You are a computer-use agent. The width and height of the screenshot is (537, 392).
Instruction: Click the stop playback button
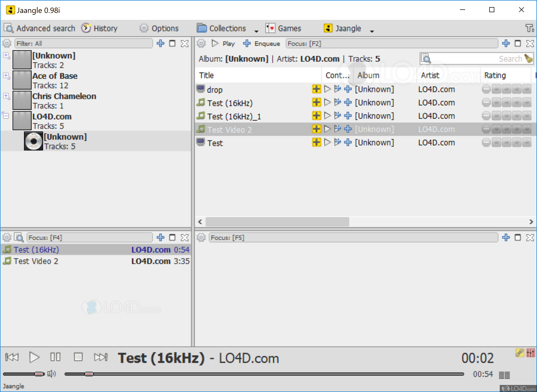tap(78, 357)
